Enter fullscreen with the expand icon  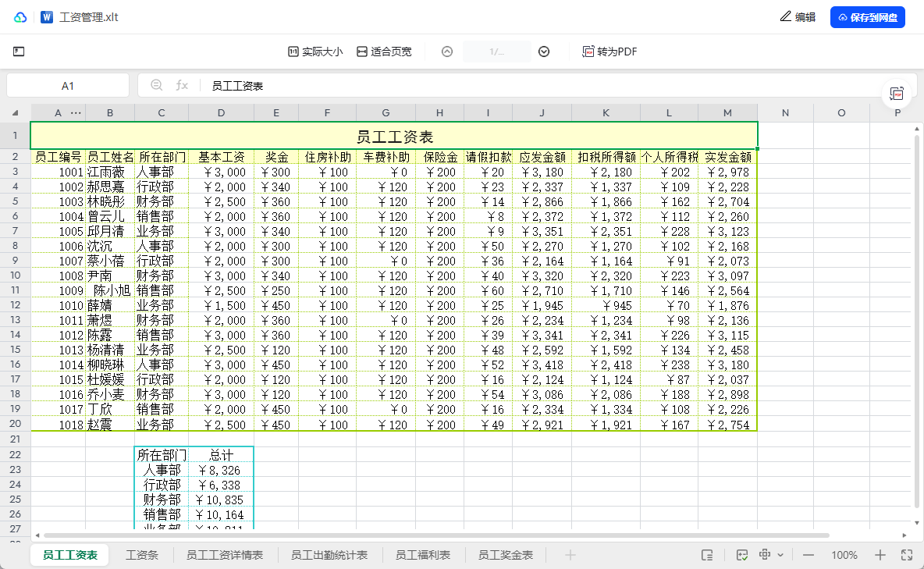point(907,555)
